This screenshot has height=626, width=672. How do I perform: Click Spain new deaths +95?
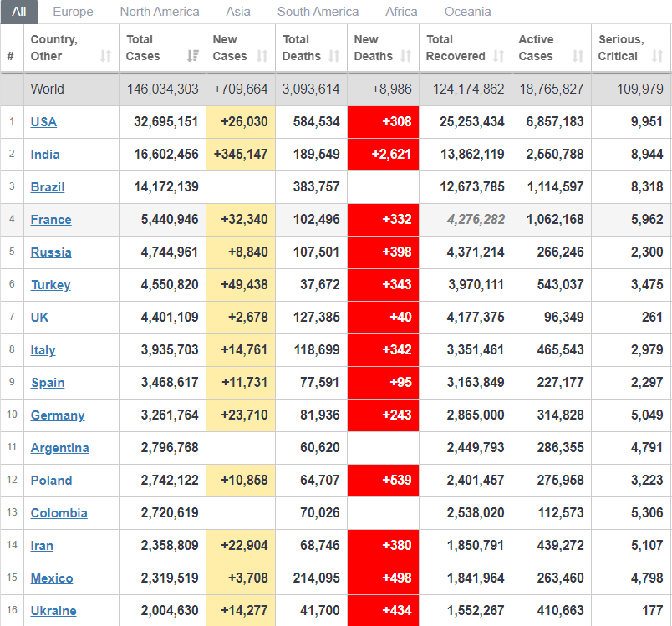tap(400, 383)
